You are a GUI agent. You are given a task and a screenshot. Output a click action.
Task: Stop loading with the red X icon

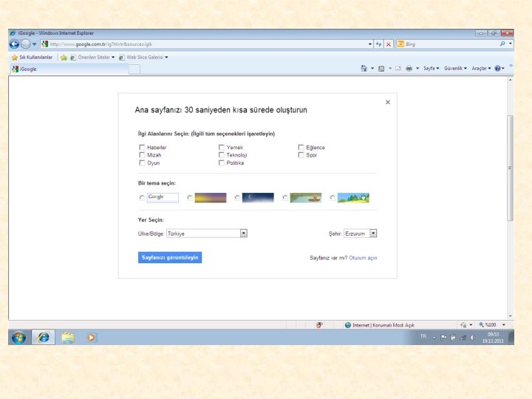389,44
